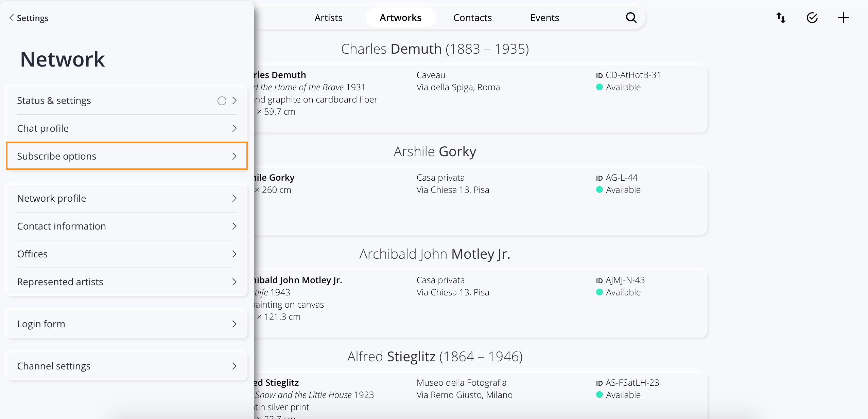Click chevron on Login form
Image resolution: width=868 pixels, height=419 pixels.
pyautogui.click(x=235, y=324)
